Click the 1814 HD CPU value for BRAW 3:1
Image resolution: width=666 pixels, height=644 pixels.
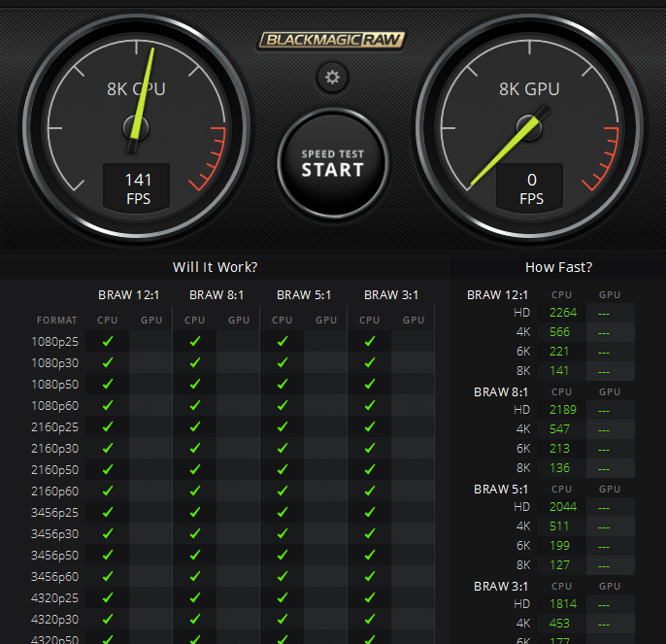click(563, 604)
